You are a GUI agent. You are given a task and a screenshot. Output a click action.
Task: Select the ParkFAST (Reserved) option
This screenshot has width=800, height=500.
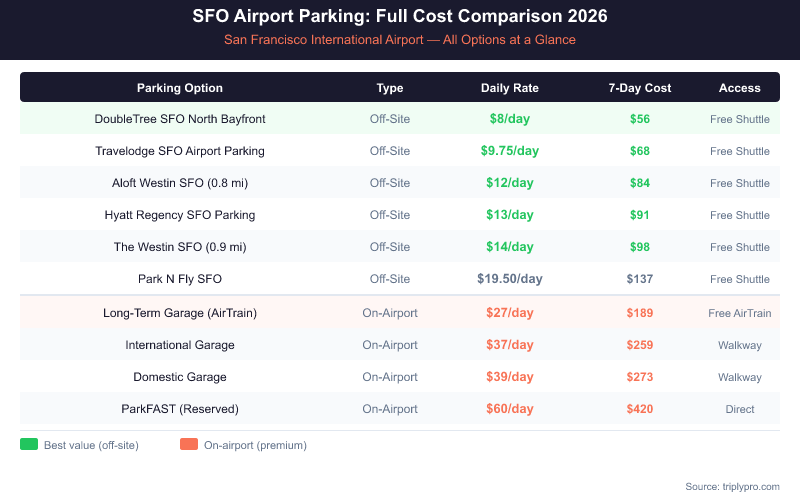click(180, 409)
